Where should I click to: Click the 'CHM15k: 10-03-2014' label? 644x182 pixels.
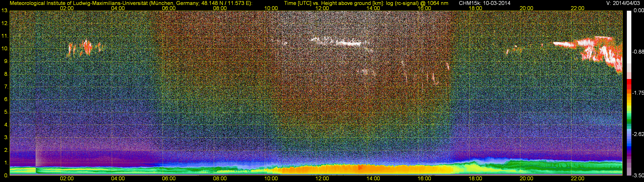pos(485,3)
